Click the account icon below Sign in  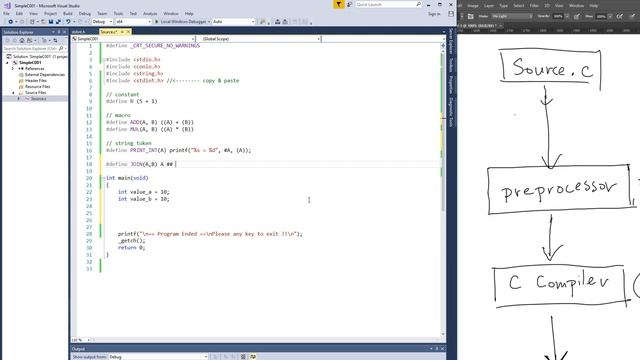451,14
